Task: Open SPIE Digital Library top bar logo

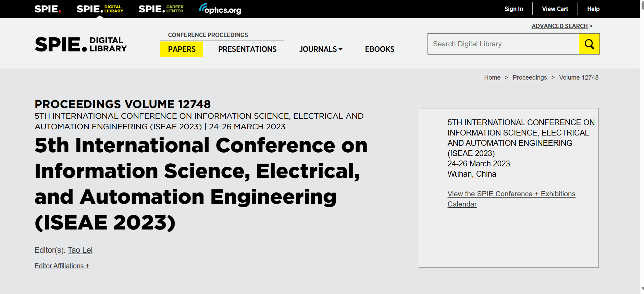Action: (100, 9)
